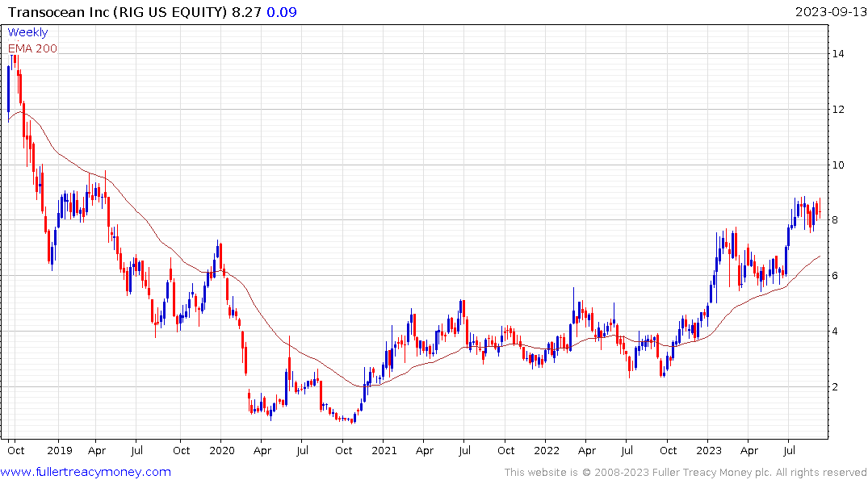
Task: Click the first 'Oct' x-axis label before 2019
Action: [x=16, y=450]
